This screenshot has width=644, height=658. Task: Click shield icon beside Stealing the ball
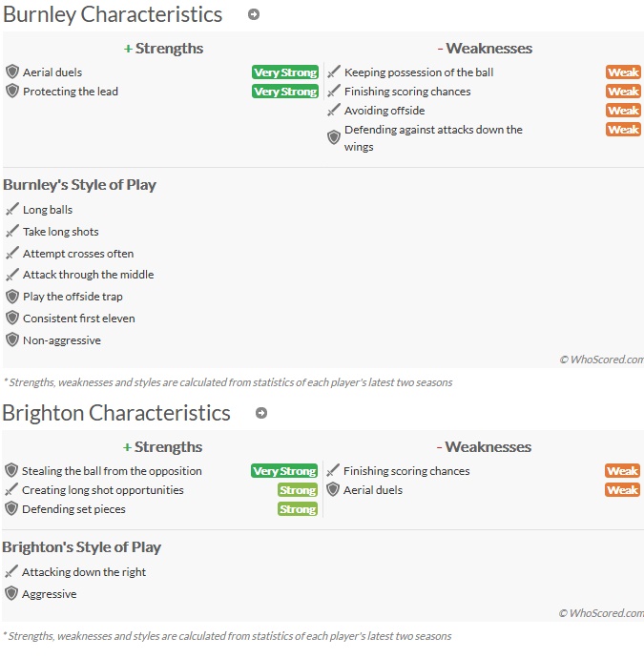click(x=11, y=470)
